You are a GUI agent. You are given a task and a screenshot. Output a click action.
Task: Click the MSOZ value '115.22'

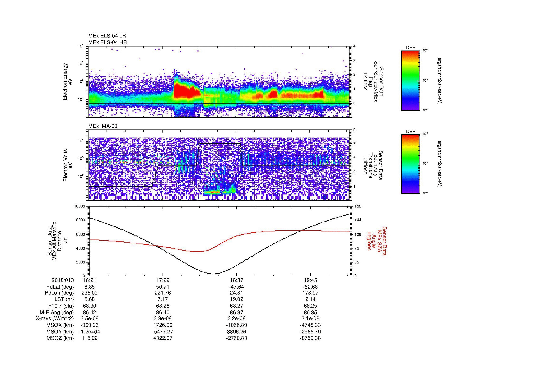89,338
